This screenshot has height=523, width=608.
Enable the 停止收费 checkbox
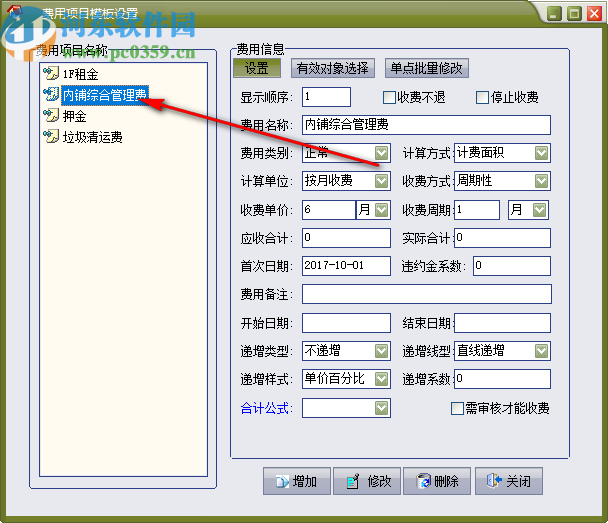482,97
